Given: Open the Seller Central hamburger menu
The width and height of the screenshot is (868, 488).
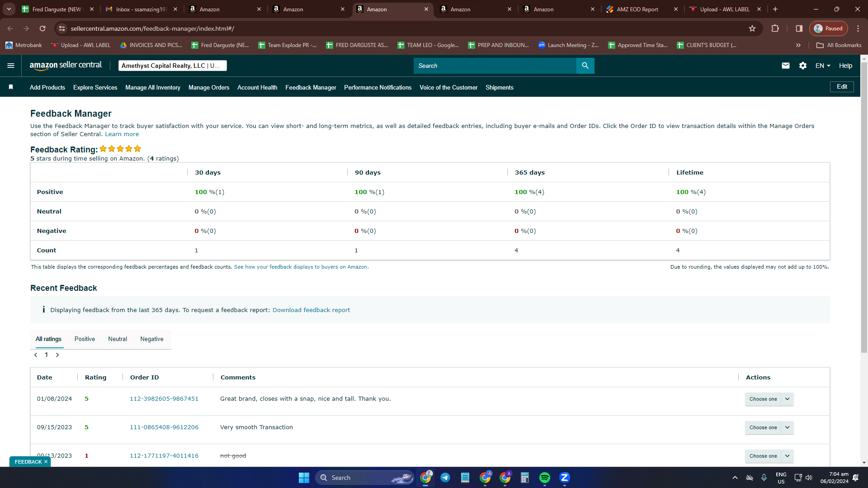Looking at the screenshot, I should [11, 66].
